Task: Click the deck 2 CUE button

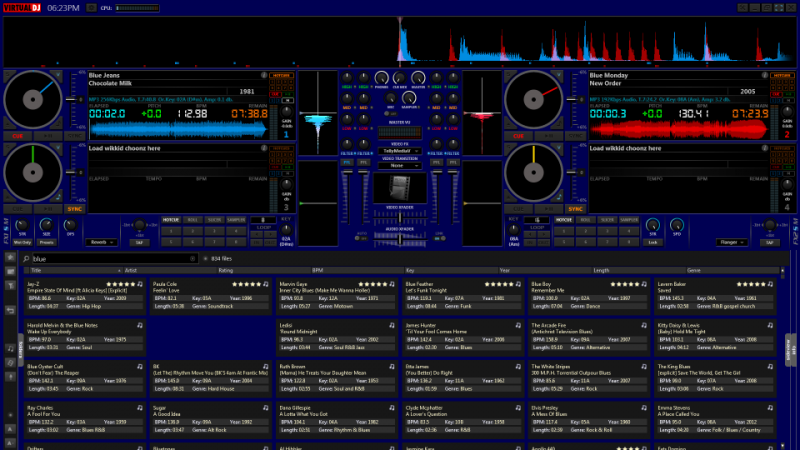Action: [519, 136]
